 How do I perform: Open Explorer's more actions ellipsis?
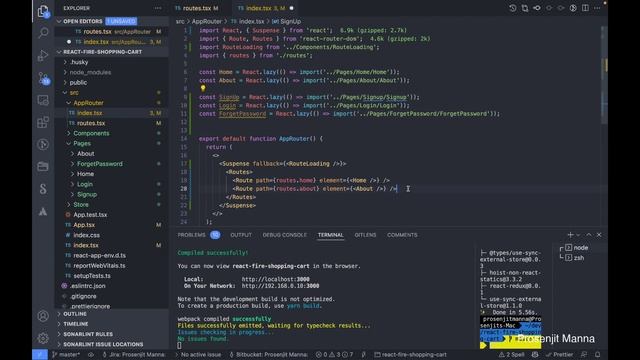tap(158, 8)
